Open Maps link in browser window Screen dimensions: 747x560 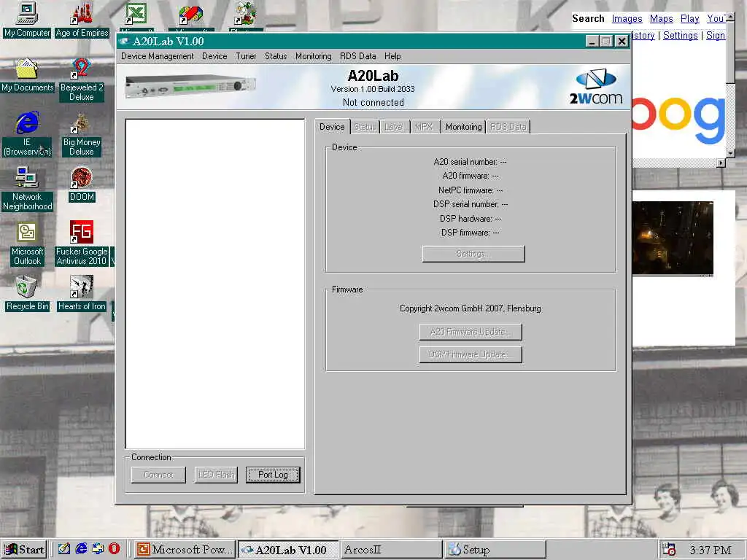tap(661, 18)
